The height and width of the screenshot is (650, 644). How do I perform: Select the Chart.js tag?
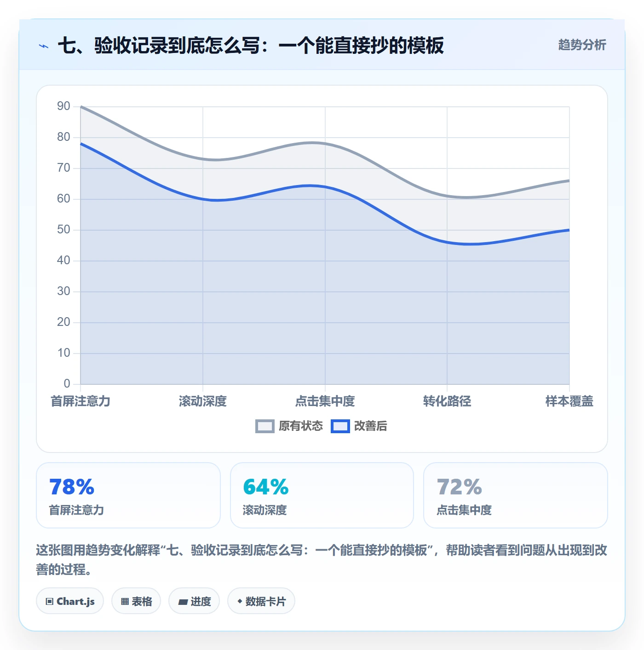(x=70, y=601)
